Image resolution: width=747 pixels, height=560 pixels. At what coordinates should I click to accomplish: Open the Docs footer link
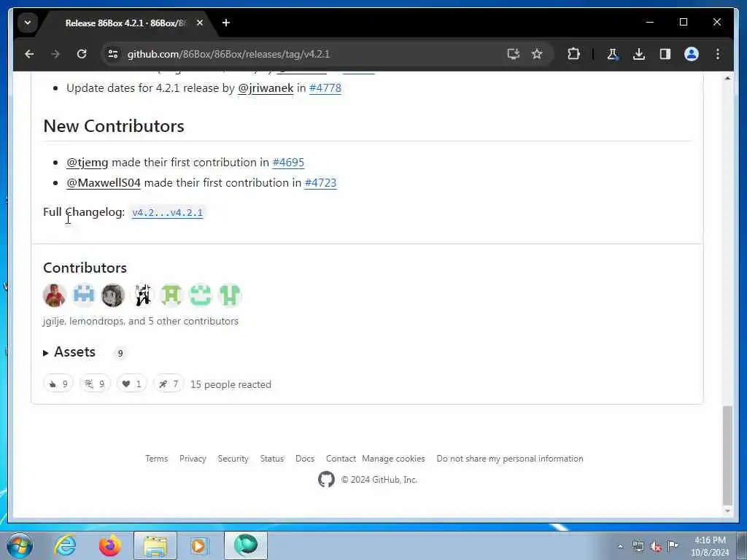click(304, 459)
